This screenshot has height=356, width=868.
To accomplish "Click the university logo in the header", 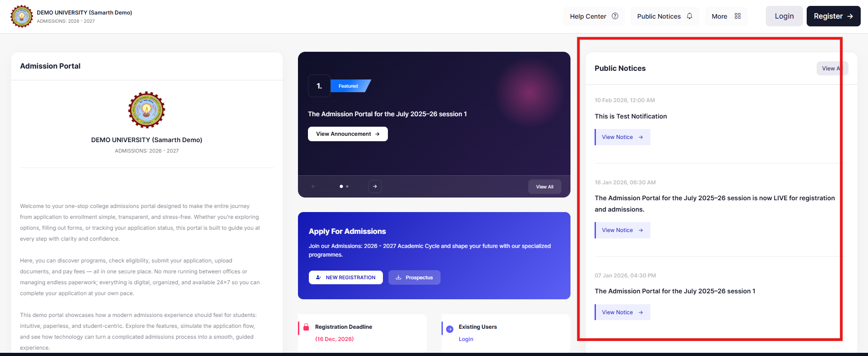I will [22, 16].
